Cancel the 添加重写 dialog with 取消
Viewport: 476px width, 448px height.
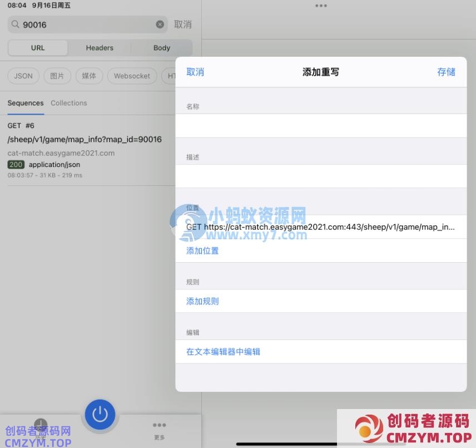(195, 72)
